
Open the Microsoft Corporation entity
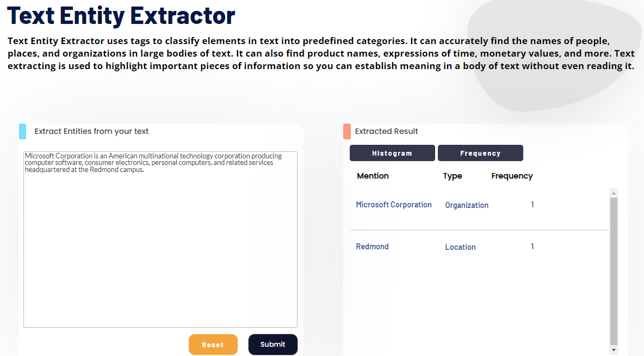pyautogui.click(x=394, y=205)
